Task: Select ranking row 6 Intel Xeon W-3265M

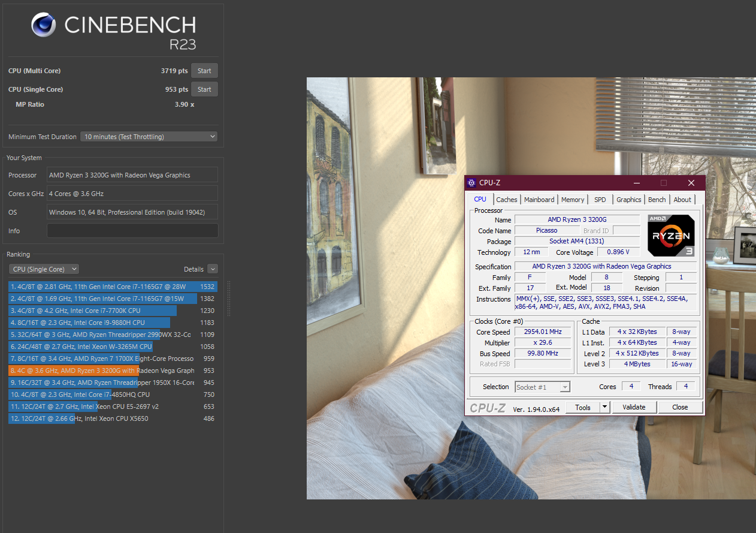Action: point(113,347)
